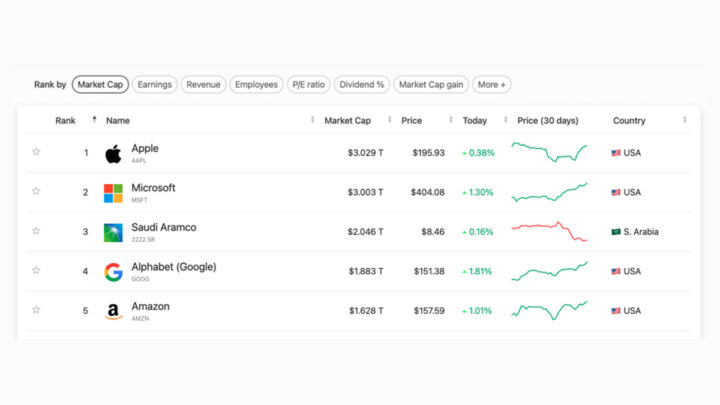Image resolution: width=720 pixels, height=405 pixels.
Task: Click the Microsoft logo icon
Action: (113, 193)
